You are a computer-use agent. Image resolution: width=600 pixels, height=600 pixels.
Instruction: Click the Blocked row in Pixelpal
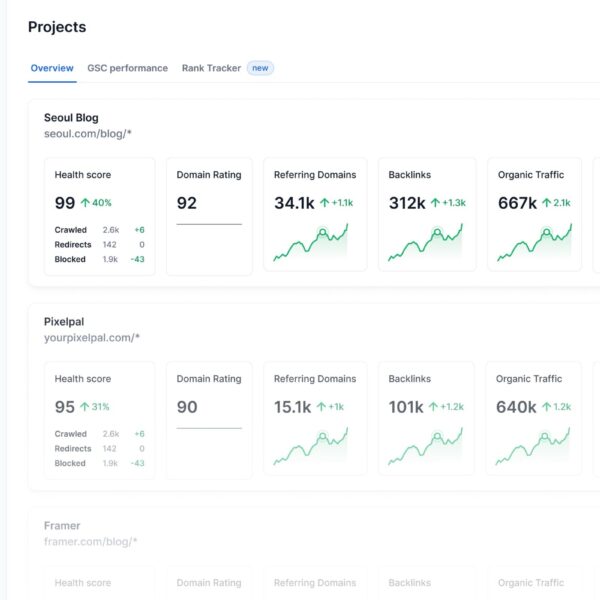pyautogui.click(x=99, y=463)
